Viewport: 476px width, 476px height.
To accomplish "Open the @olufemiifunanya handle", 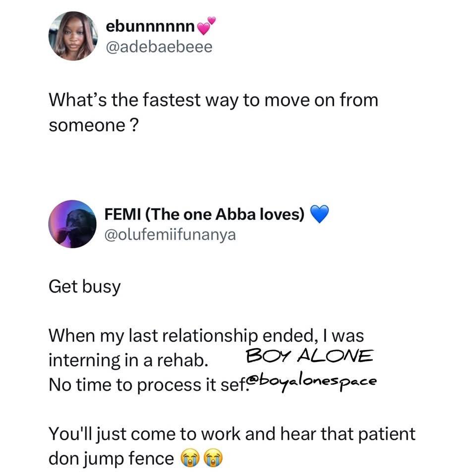I will tap(170, 235).
